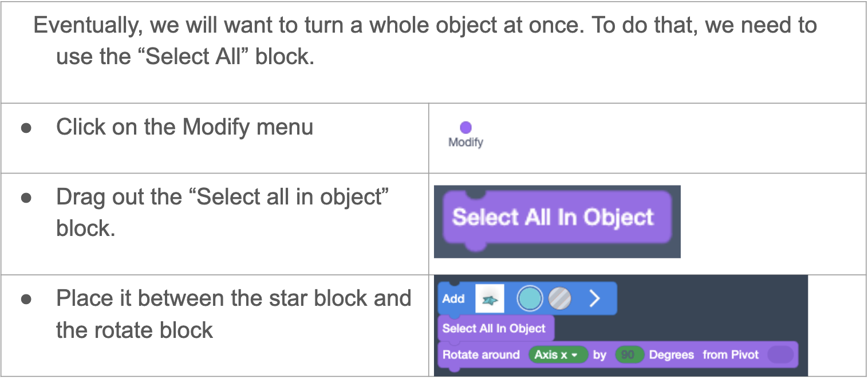The height and width of the screenshot is (378, 868).
Task: Click the Add label on blue block
Action: [x=453, y=298]
